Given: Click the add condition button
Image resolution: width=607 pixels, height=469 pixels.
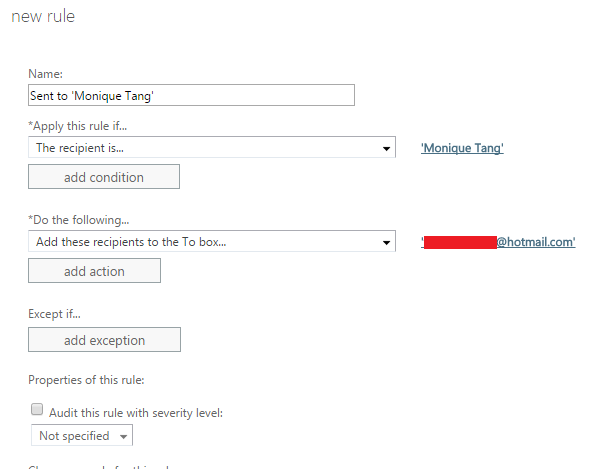Looking at the screenshot, I should (x=104, y=177).
